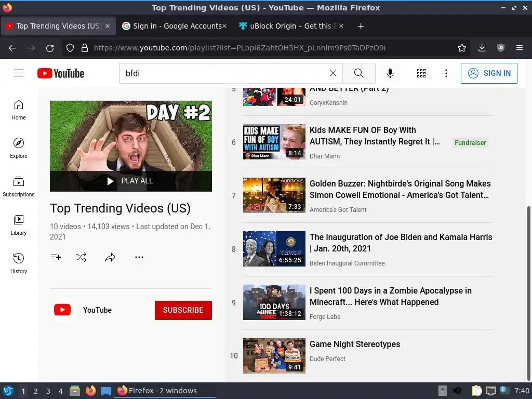
Task: Open America's Got Talent channel link
Action: pyautogui.click(x=338, y=210)
